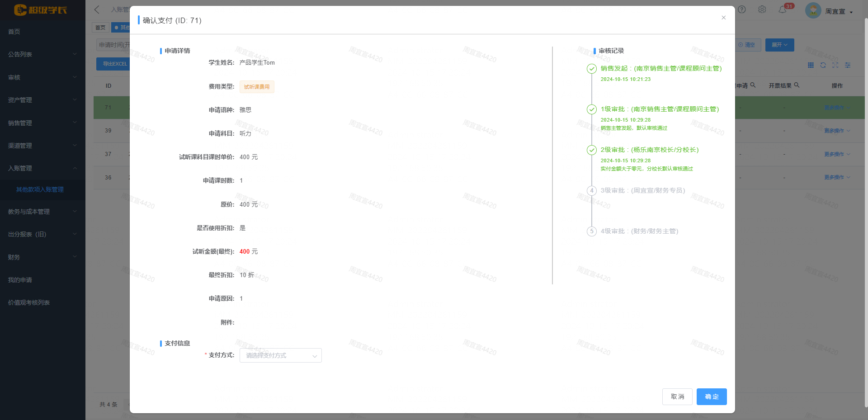Open 更多操作 for row ID 39
The image size is (868, 420).
tap(836, 131)
